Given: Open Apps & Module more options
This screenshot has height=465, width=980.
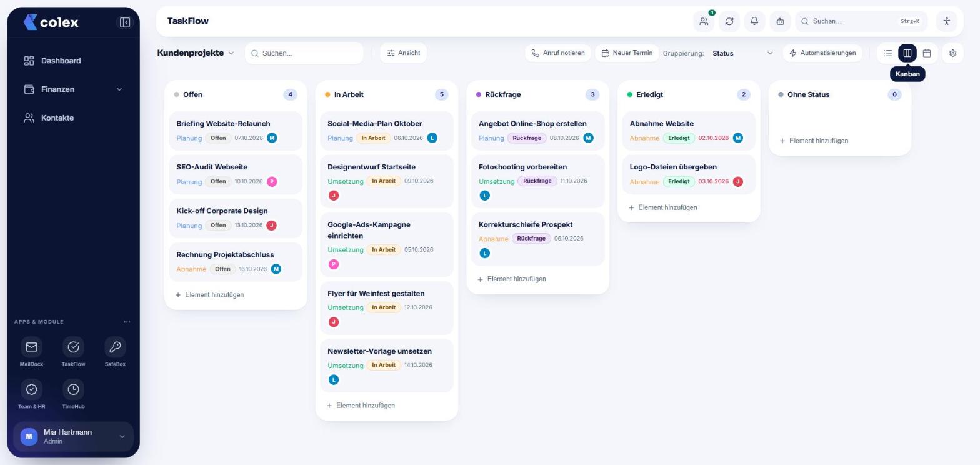Looking at the screenshot, I should (127, 322).
